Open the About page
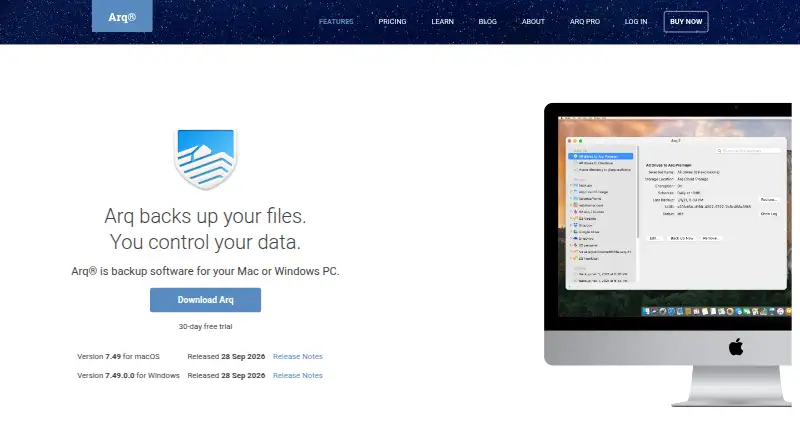This screenshot has height=440, width=800. [533, 21]
